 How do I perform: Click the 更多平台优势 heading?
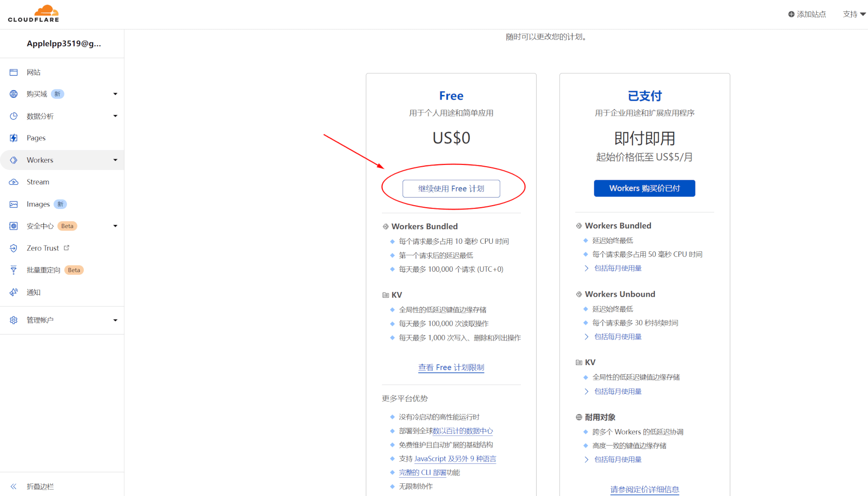pos(405,398)
